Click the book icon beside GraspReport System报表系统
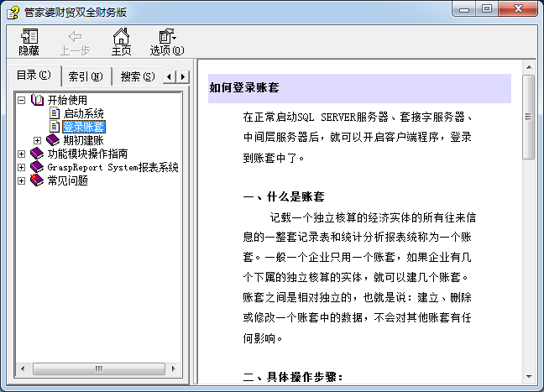The width and height of the screenshot is (544, 392). 37,167
